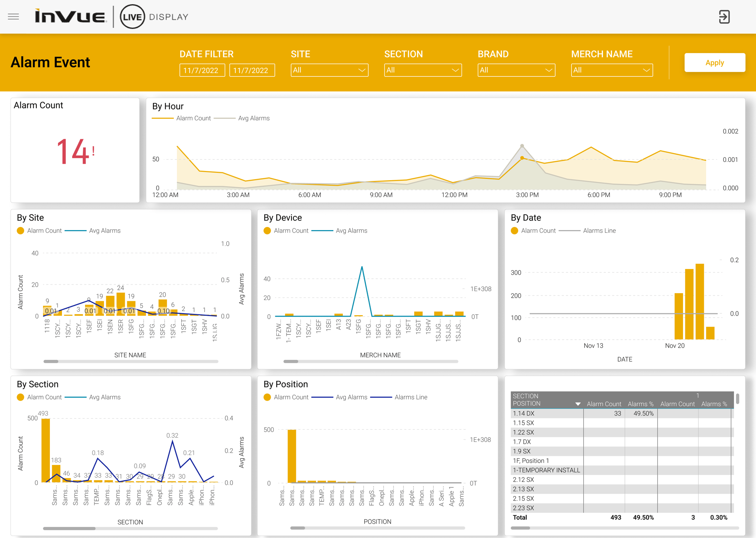Click the logout exit icon
Screen dimensions: 756x538
[x=724, y=17]
